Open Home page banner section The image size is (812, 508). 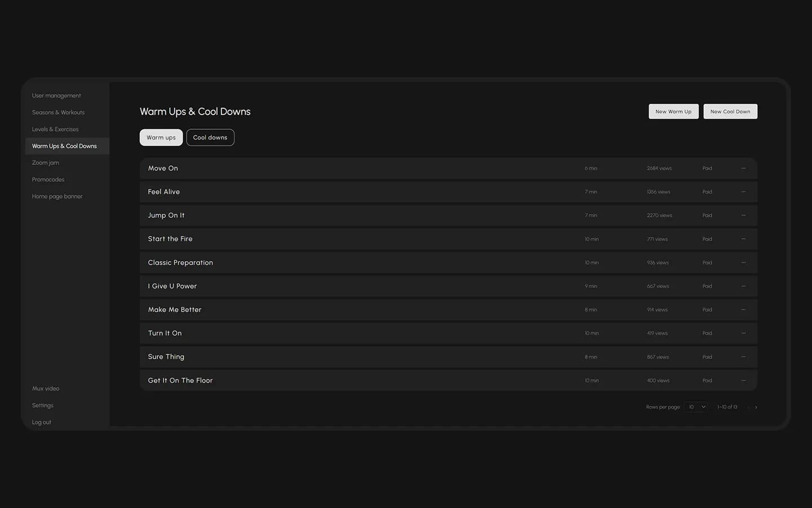[58, 196]
